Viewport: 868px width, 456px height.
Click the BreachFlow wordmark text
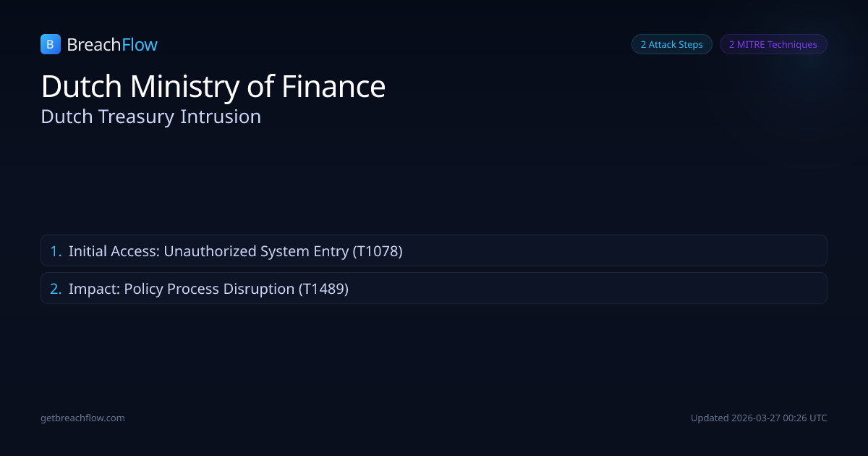click(x=112, y=45)
